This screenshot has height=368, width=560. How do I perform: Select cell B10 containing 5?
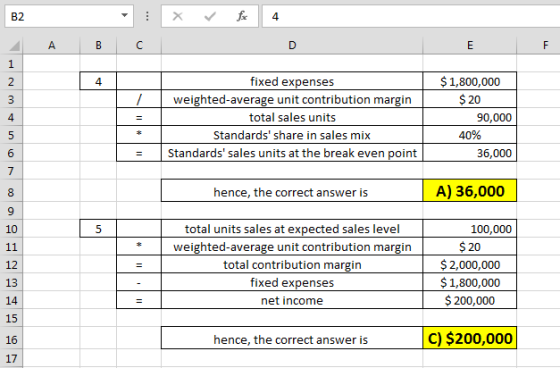(98, 229)
